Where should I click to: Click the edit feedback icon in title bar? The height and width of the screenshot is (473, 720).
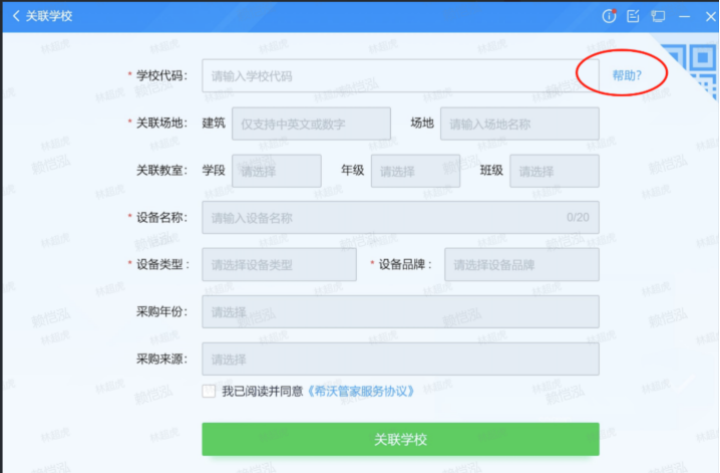(x=633, y=16)
